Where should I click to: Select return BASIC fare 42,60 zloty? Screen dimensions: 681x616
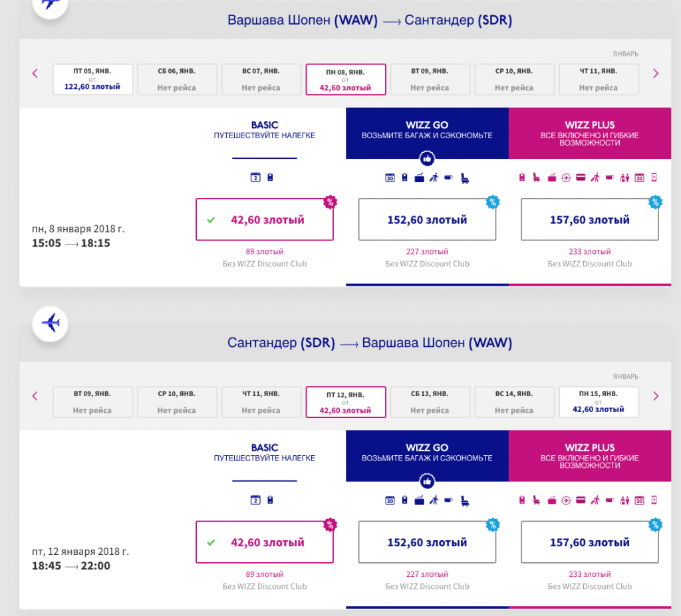coord(265,543)
